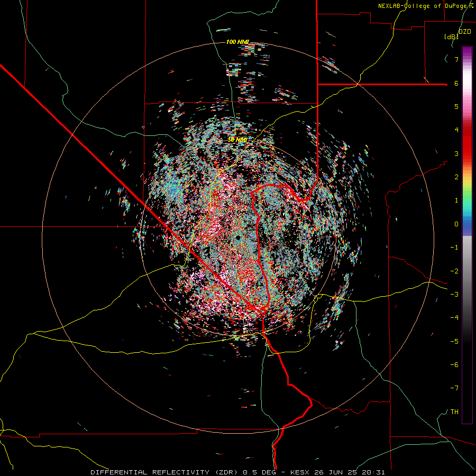The image size is (476, 476).
Task: Pick the purple band atop the color scale
Action: tap(467, 51)
